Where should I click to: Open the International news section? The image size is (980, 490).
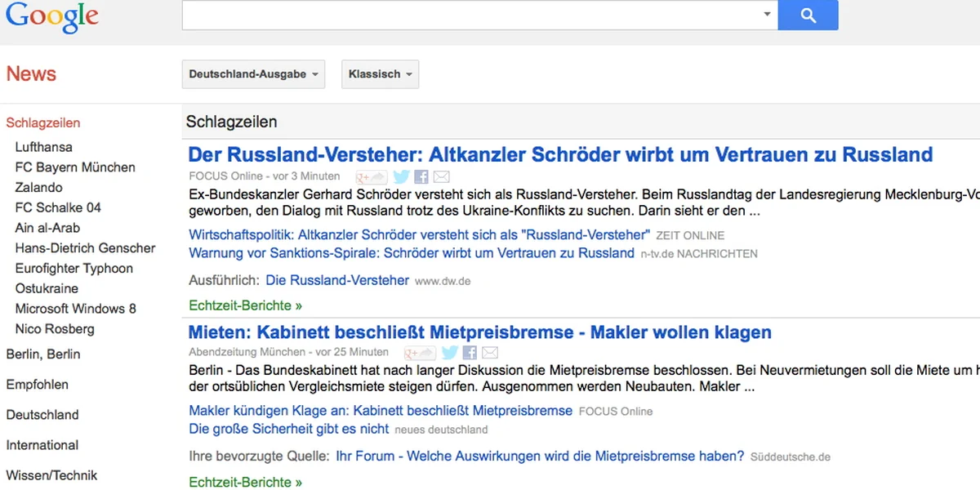(x=42, y=445)
